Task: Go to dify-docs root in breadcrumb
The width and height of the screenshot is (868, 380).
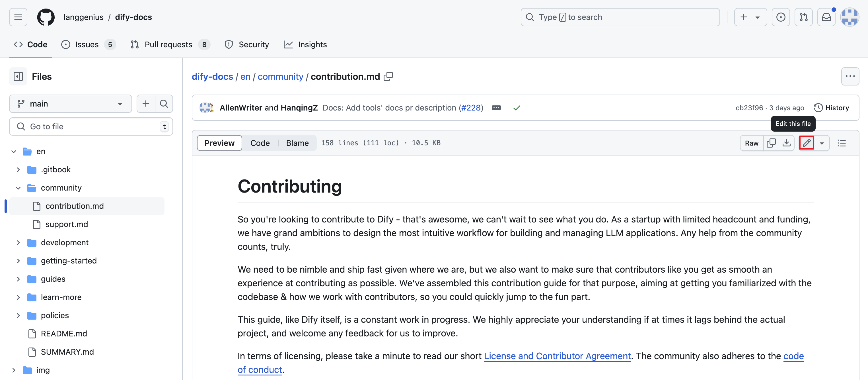Action: (x=212, y=77)
